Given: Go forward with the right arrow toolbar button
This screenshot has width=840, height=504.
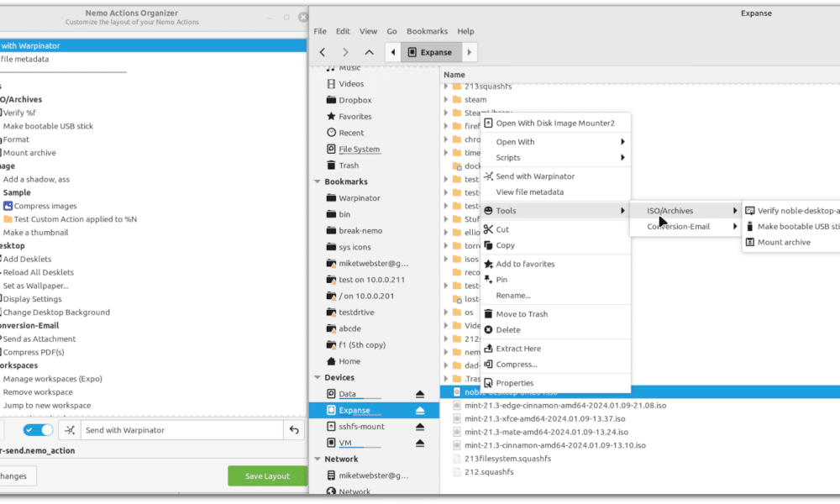Looking at the screenshot, I should [345, 52].
